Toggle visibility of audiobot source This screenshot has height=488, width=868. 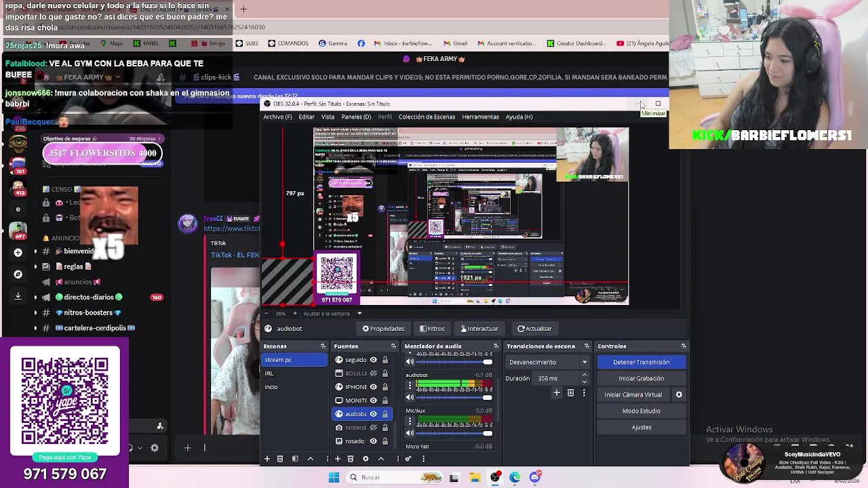point(373,414)
